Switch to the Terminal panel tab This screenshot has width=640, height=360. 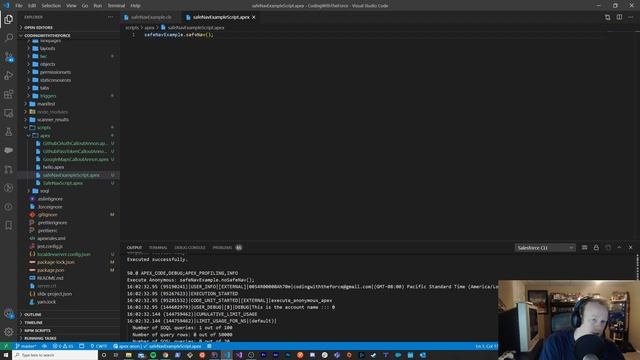point(158,248)
